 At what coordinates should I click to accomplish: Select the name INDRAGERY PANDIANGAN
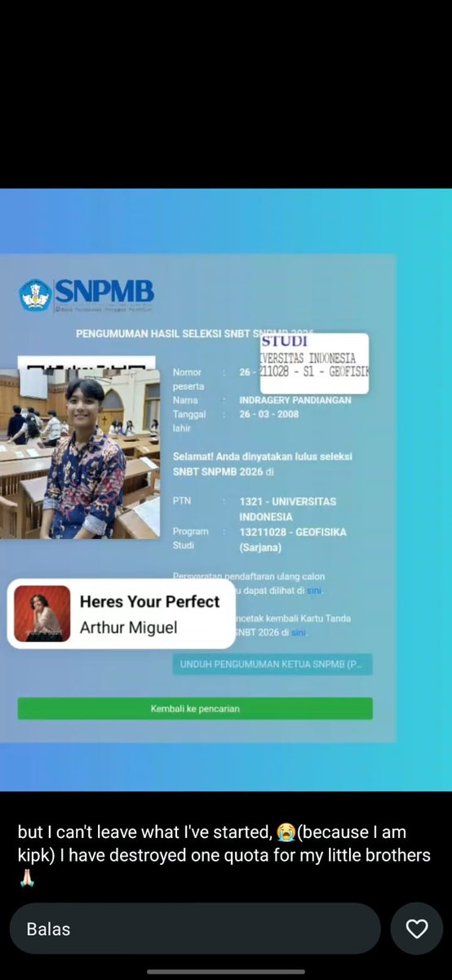(295, 400)
